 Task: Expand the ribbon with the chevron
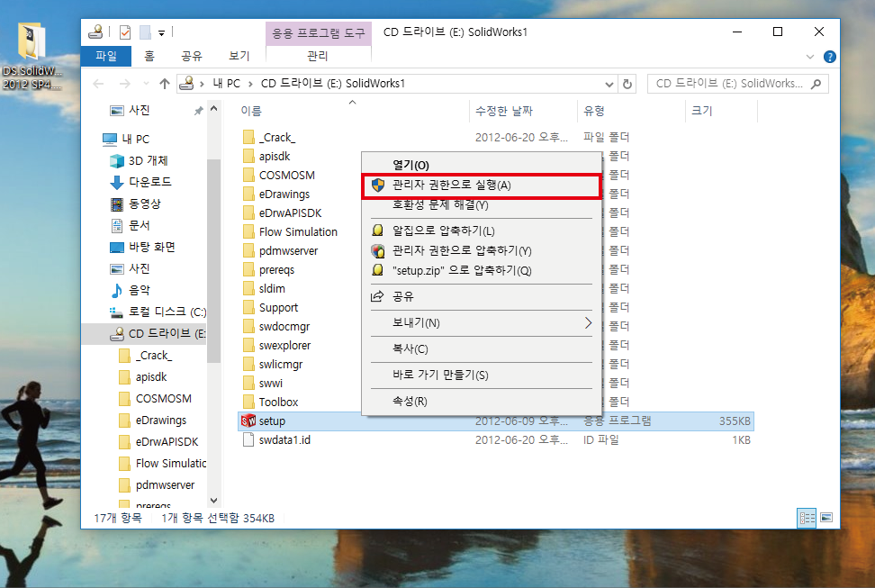tap(809, 57)
